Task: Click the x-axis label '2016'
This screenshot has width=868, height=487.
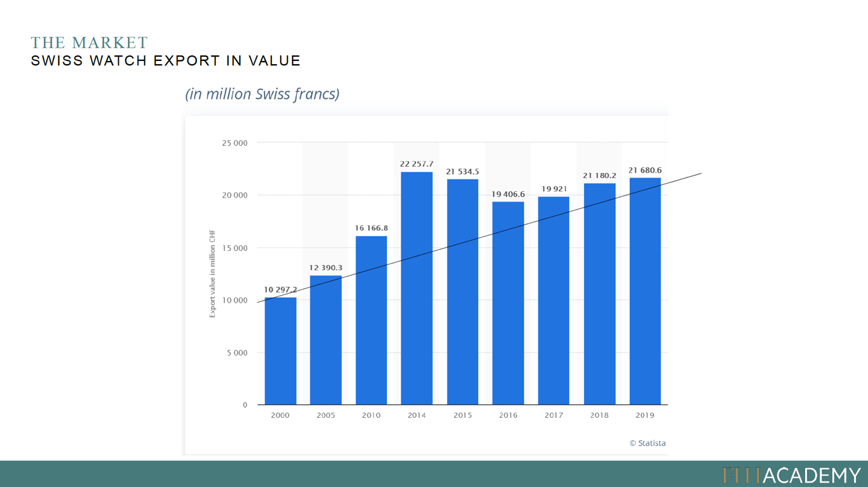Action: 508,415
